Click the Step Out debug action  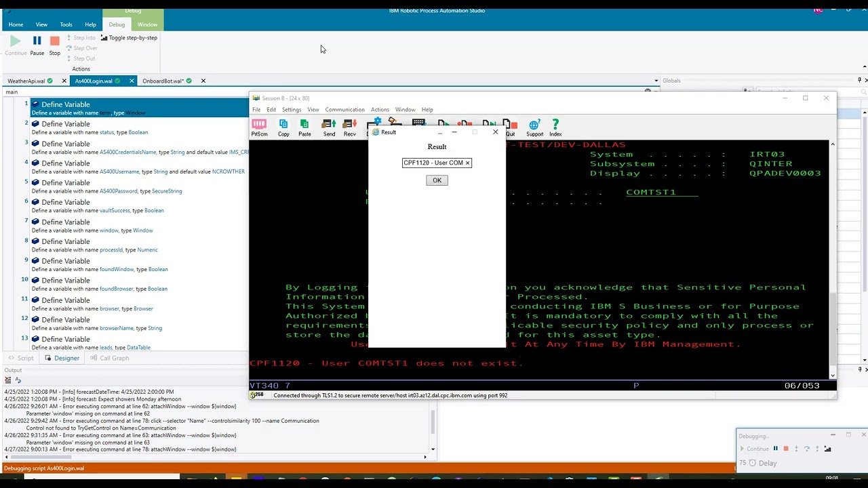(81, 58)
